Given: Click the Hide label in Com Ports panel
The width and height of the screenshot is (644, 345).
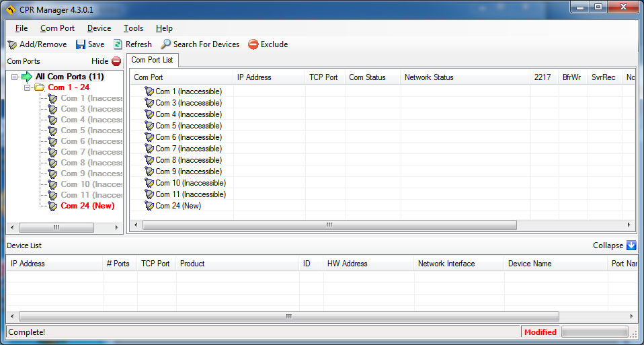Looking at the screenshot, I should point(99,61).
